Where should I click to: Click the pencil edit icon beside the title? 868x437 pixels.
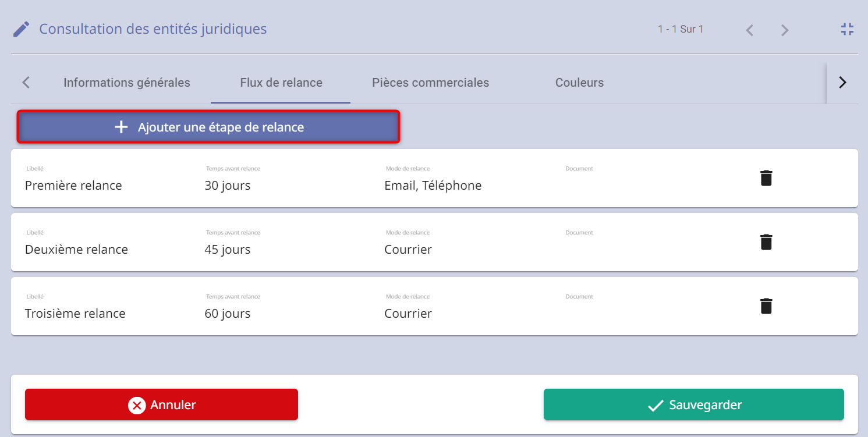(x=22, y=29)
